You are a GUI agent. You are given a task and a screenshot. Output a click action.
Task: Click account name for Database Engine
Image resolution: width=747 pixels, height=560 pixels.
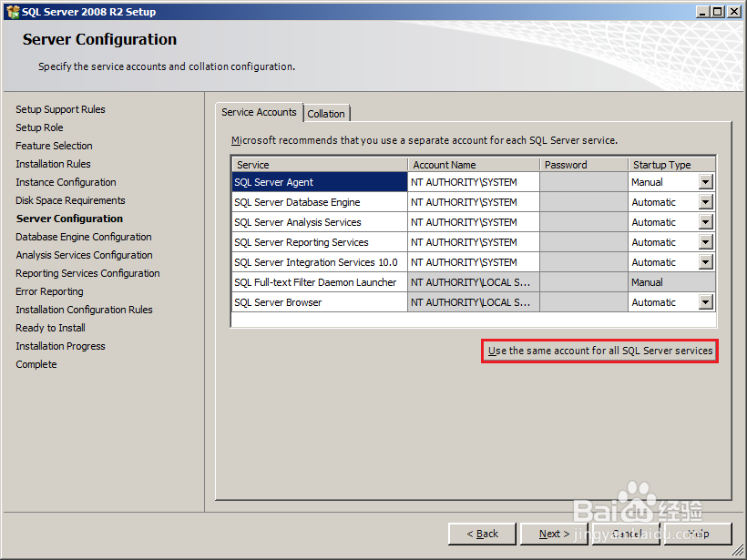coord(474,202)
